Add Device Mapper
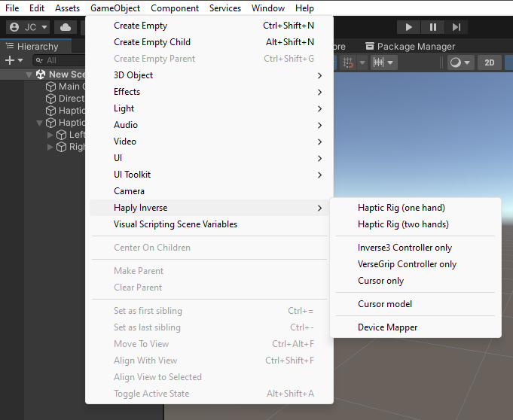 [x=416, y=327]
